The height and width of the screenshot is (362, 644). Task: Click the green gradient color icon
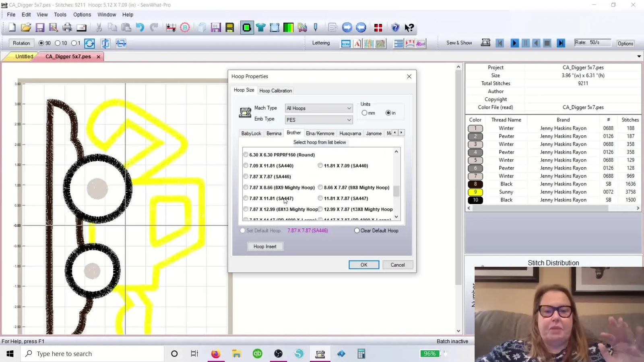pos(288,27)
